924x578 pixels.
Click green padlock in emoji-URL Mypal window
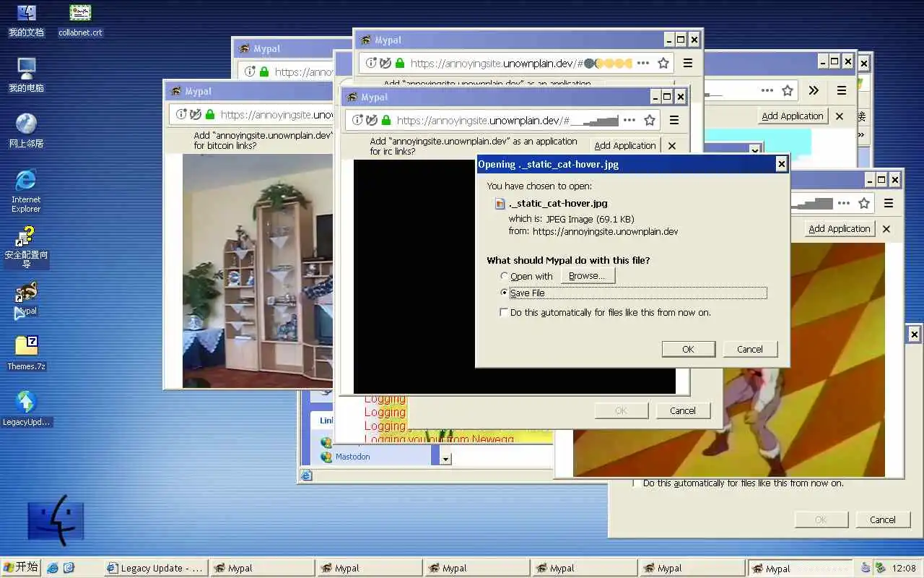tap(399, 64)
